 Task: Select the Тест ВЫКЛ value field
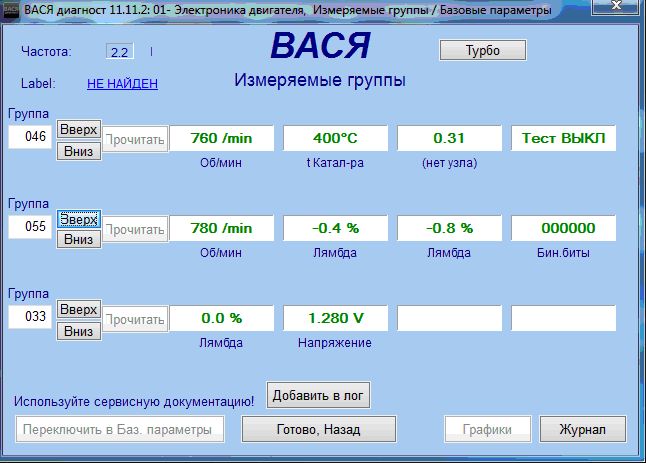coord(564,138)
